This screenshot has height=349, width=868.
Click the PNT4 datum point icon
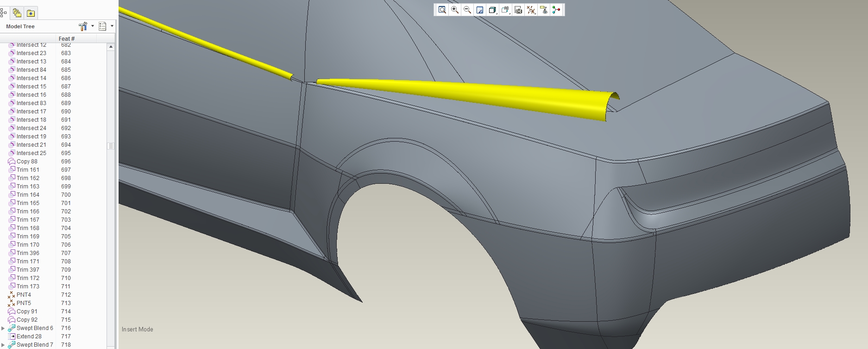(12, 295)
